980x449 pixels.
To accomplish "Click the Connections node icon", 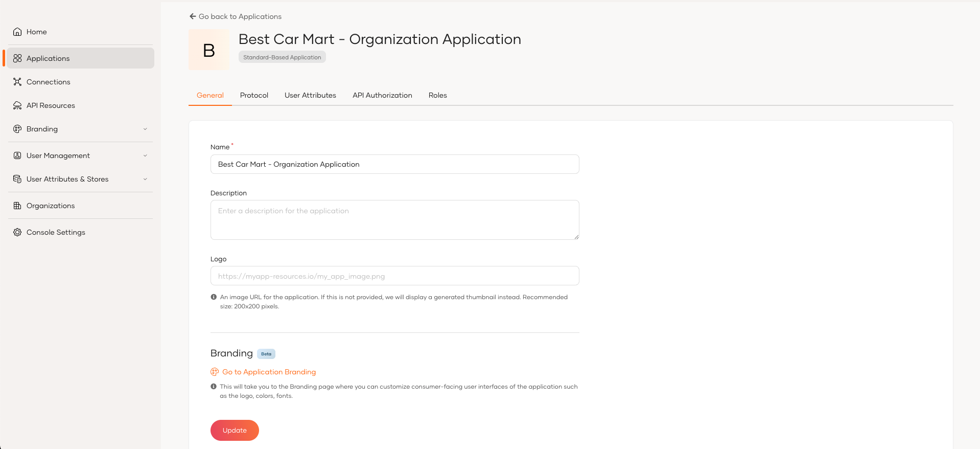I will (17, 82).
